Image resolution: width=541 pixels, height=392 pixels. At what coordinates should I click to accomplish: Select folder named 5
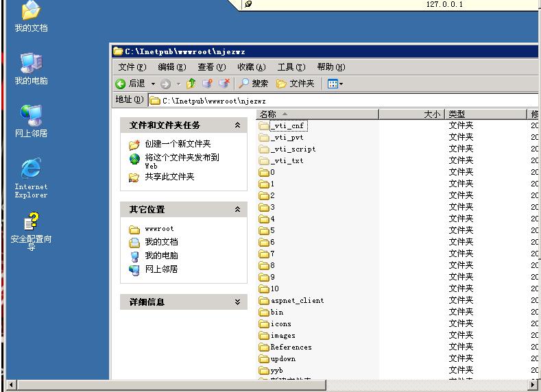(x=267, y=230)
